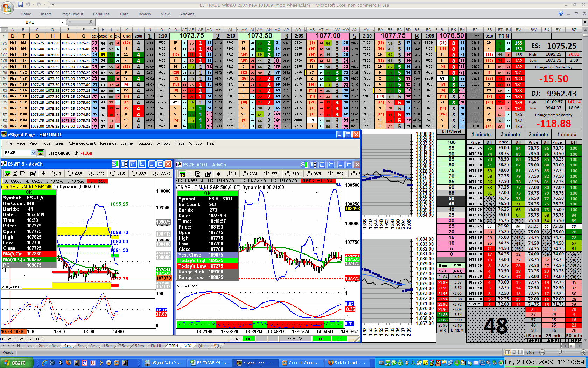Adjust the Excel zoom slider handle
The width and height of the screenshot is (588, 368).
click(560, 352)
